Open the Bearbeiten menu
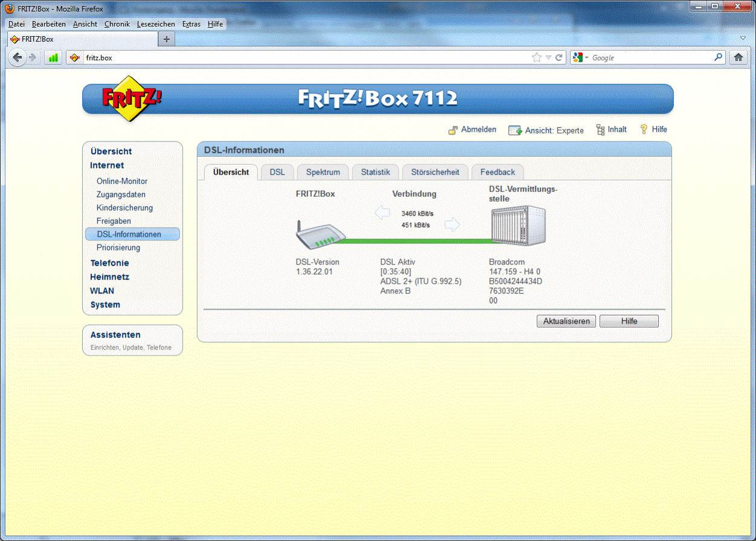 point(49,24)
